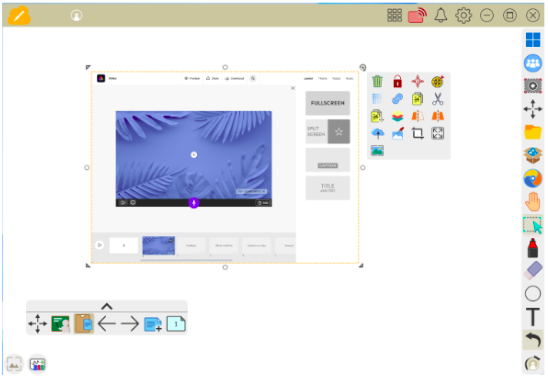Open the layers stack icon
548x376 pixels.
tap(397, 116)
